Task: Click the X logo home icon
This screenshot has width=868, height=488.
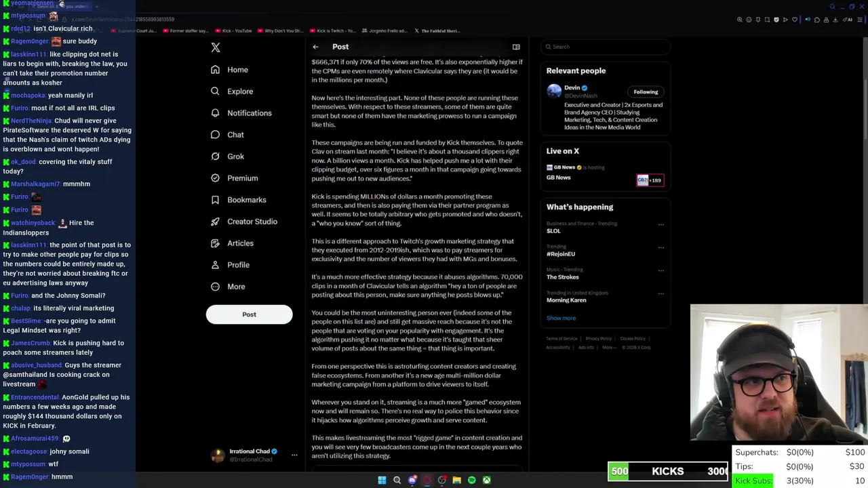Action: point(216,47)
